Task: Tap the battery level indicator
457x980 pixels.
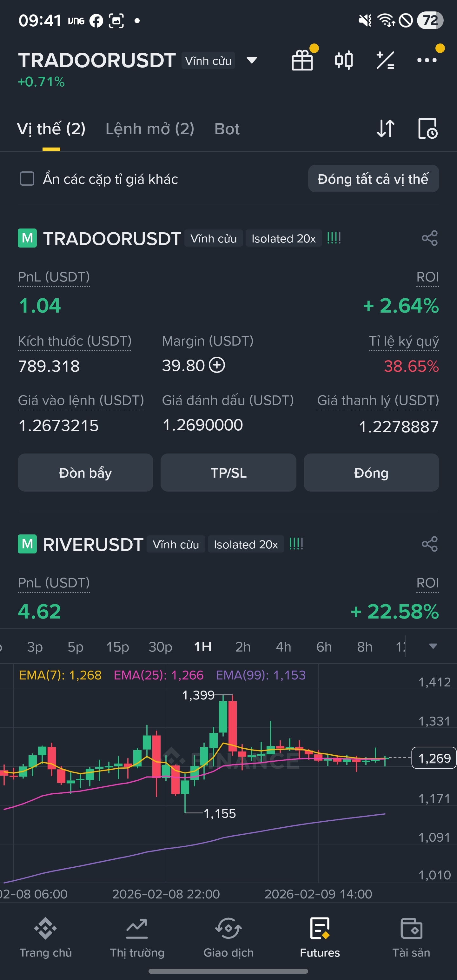Action: click(x=430, y=21)
